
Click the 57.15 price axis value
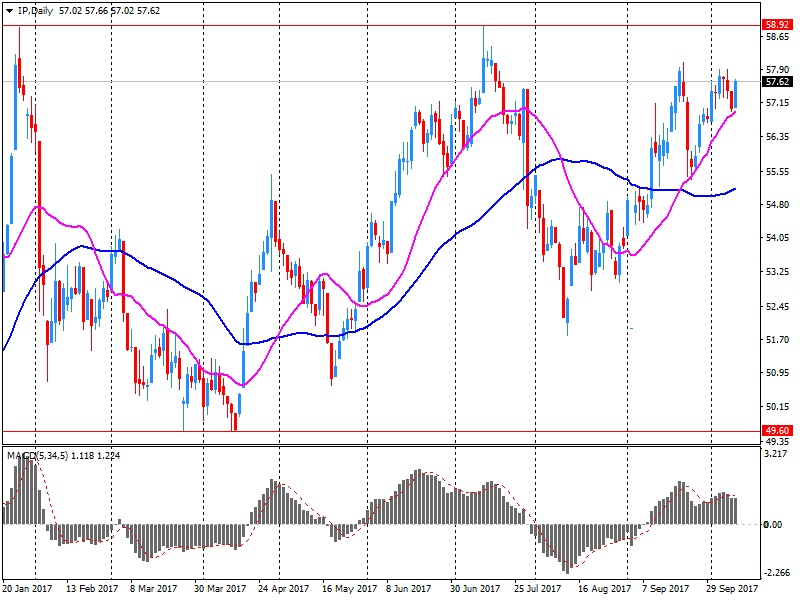point(777,103)
